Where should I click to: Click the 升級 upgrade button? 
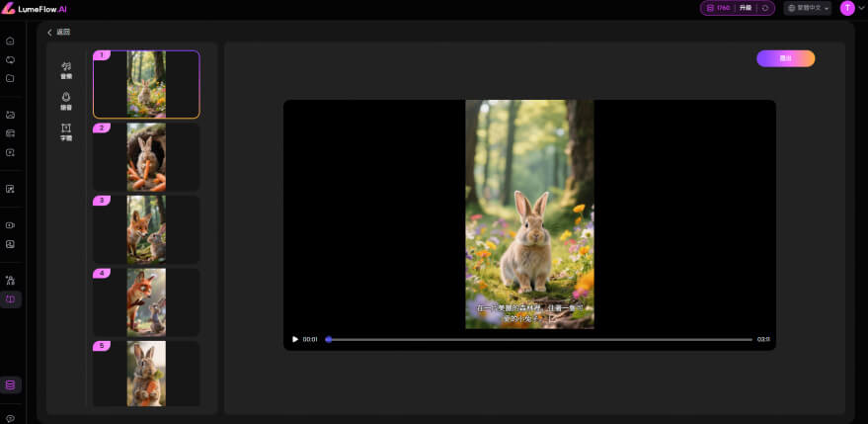click(x=746, y=8)
